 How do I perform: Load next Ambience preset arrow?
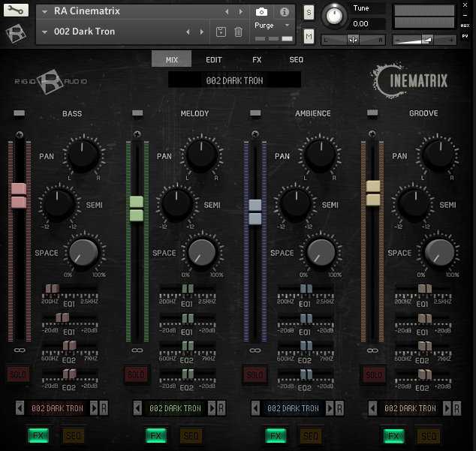point(330,408)
